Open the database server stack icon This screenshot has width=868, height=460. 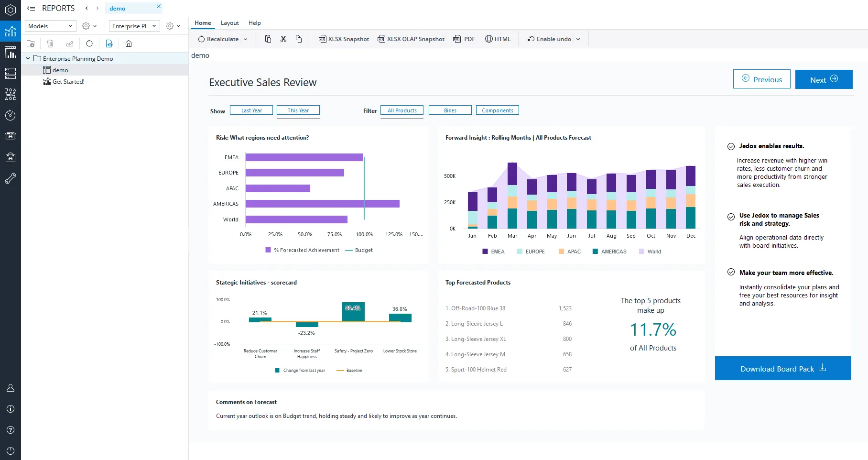click(10, 73)
